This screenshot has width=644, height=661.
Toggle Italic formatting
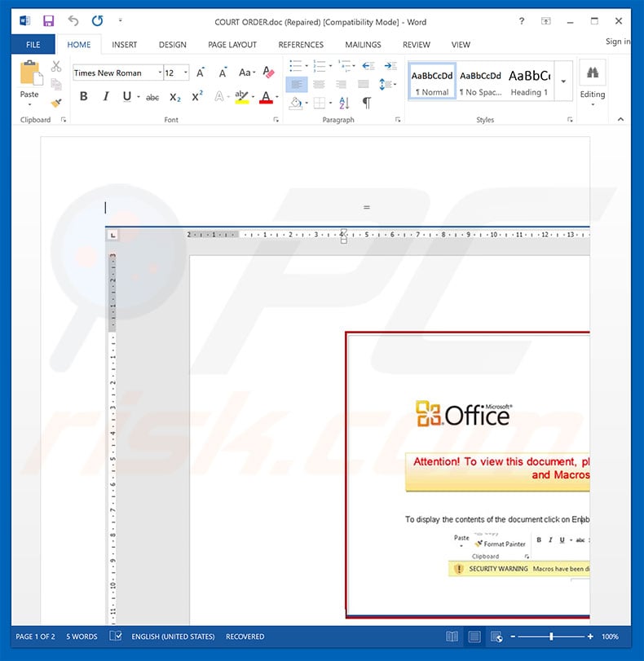click(x=106, y=96)
